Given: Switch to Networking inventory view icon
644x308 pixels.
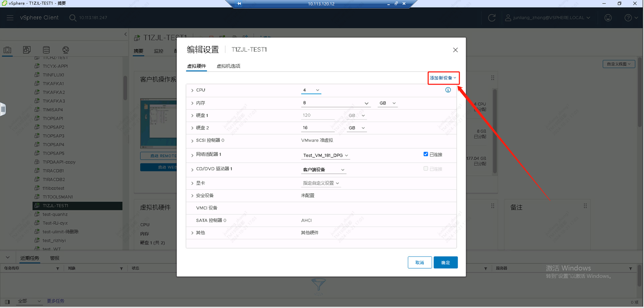Looking at the screenshot, I should pos(66,50).
